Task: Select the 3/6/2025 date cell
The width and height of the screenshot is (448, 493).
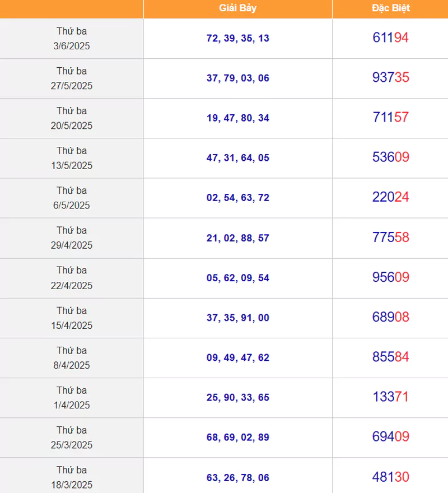Action: [x=72, y=39]
